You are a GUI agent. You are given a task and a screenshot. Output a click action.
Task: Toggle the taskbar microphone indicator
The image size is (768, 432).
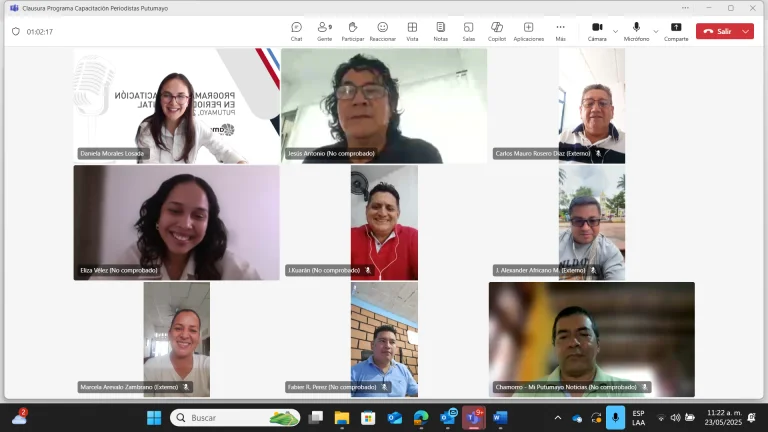[615, 418]
